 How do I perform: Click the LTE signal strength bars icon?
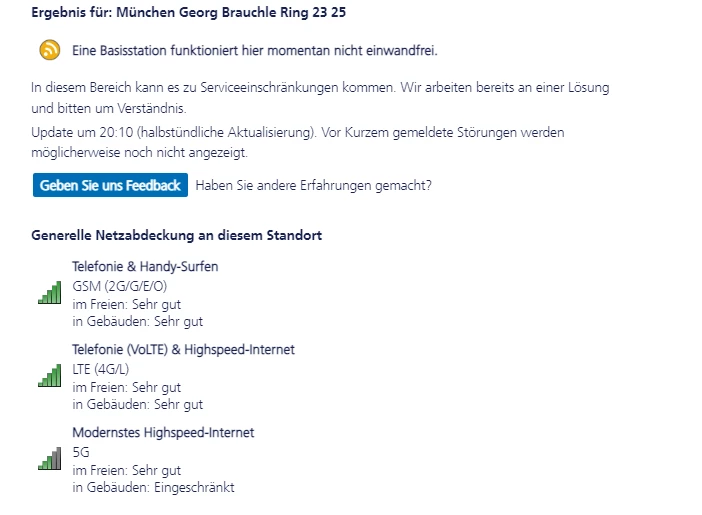(x=49, y=376)
